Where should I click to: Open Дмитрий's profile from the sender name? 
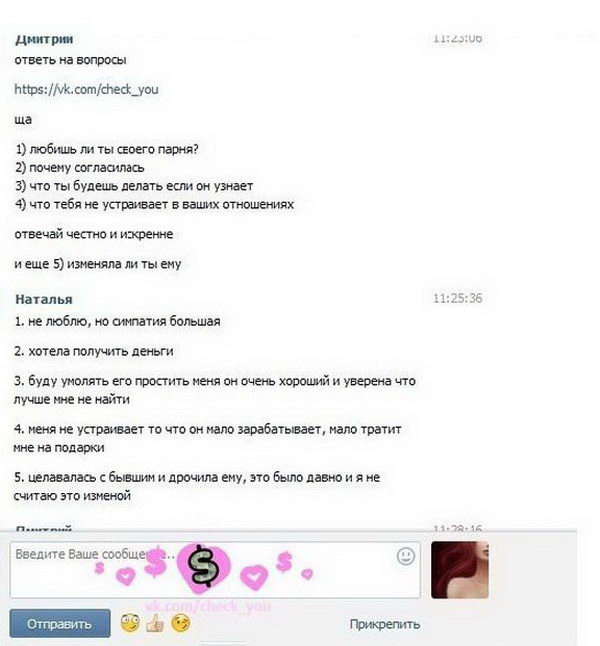[x=44, y=40]
